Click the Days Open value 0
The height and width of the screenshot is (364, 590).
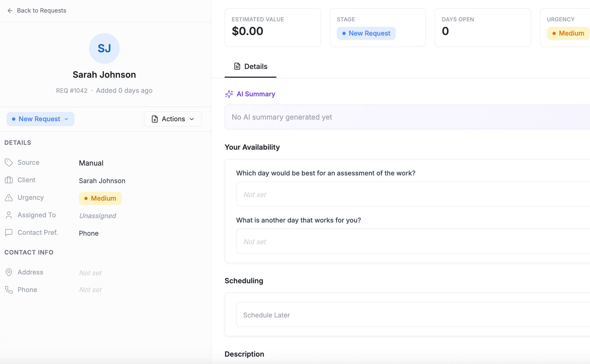[445, 31]
